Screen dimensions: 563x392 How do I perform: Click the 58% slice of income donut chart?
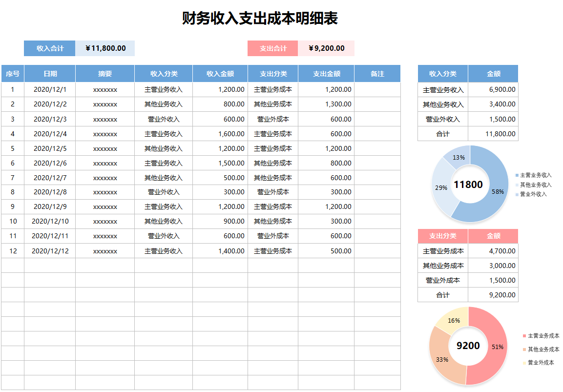click(497, 191)
